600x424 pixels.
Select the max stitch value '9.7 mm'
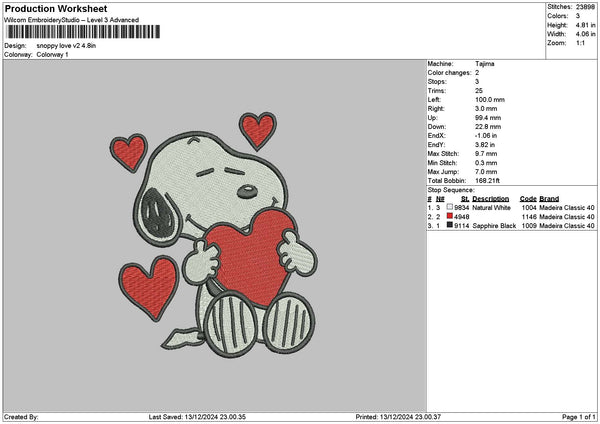pos(486,154)
